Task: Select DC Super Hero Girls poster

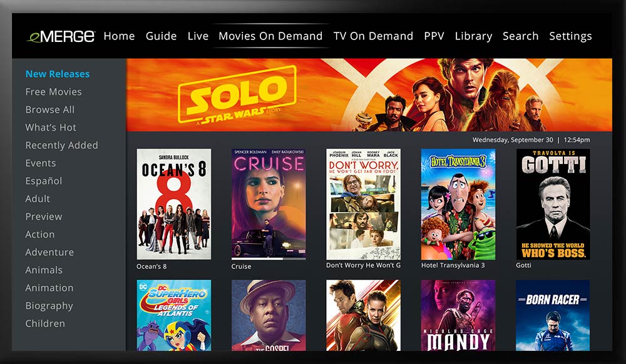Action: click(x=173, y=315)
